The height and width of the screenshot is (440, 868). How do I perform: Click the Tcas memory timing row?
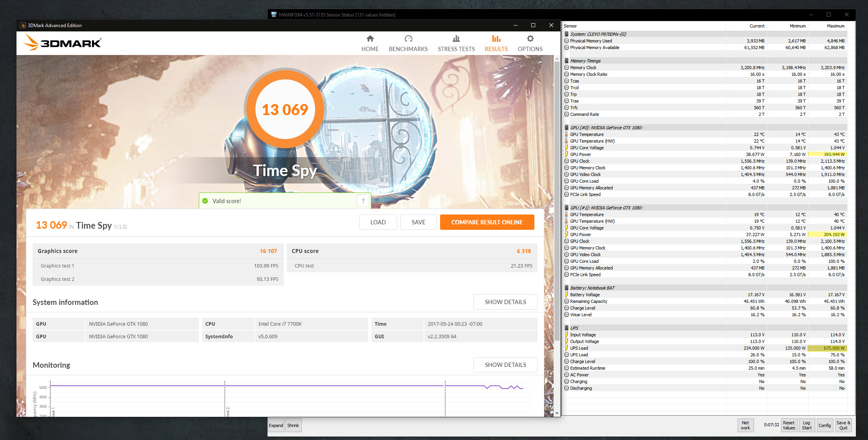705,81
